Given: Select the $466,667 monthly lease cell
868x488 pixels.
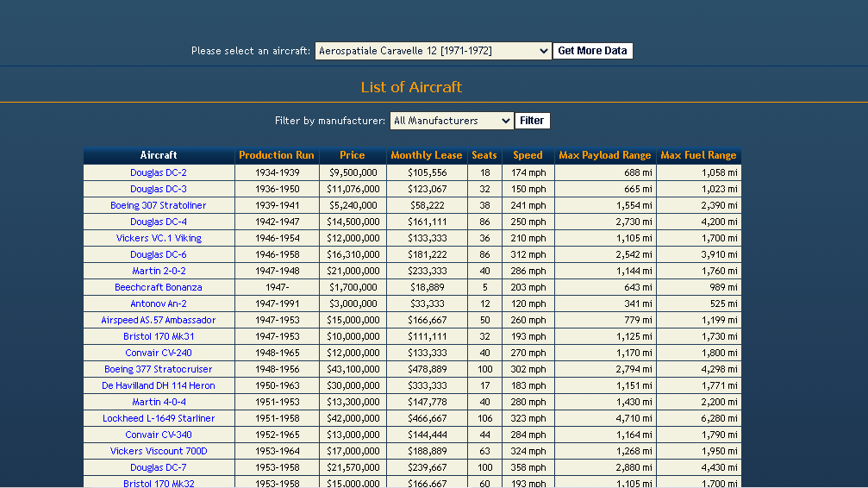Looking at the screenshot, I should point(428,418).
